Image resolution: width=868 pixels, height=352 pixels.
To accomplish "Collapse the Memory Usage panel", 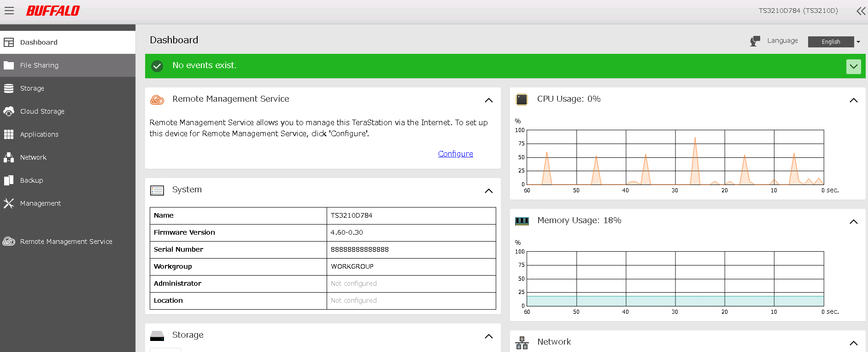I will click(853, 222).
